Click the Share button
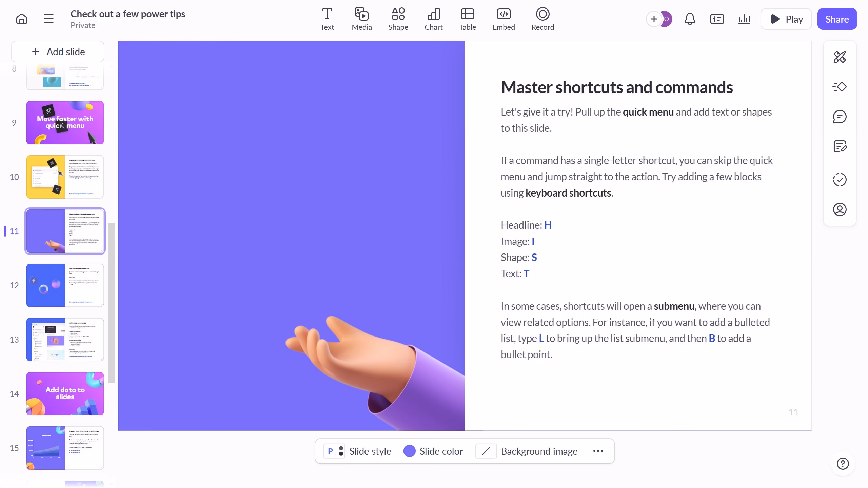This screenshot has height=488, width=868. click(x=837, y=19)
